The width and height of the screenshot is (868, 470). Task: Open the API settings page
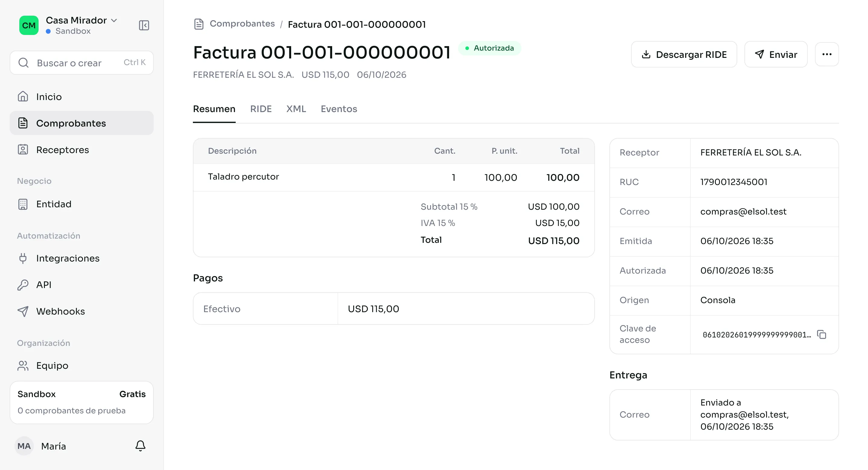pos(82,285)
